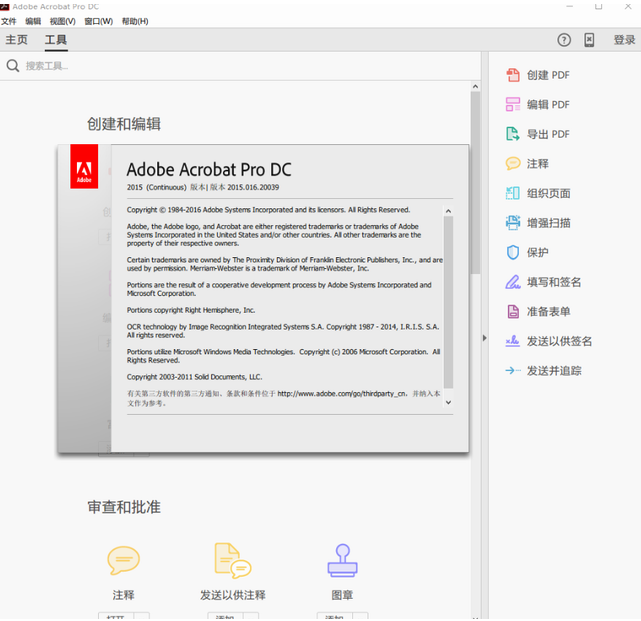Select 发送以供签名 label in right panel

(559, 341)
